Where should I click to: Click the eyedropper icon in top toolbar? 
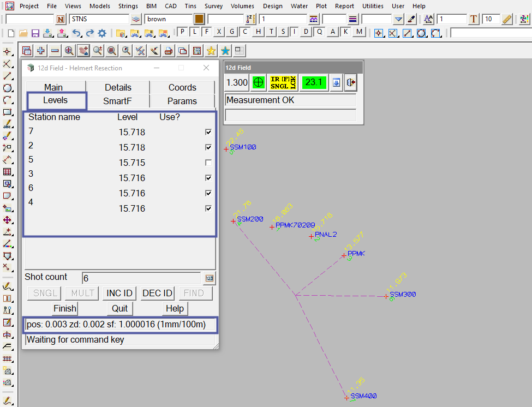411,19
